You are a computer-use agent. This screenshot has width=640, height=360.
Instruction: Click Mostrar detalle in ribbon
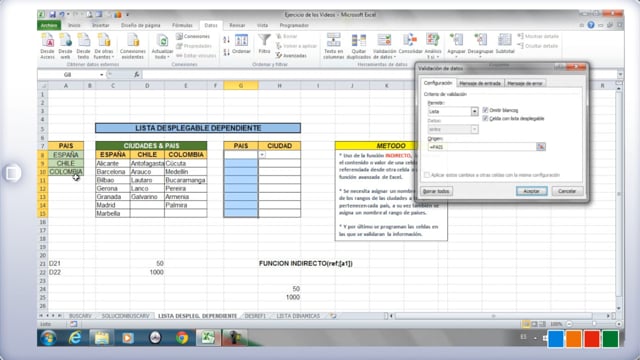(x=538, y=36)
